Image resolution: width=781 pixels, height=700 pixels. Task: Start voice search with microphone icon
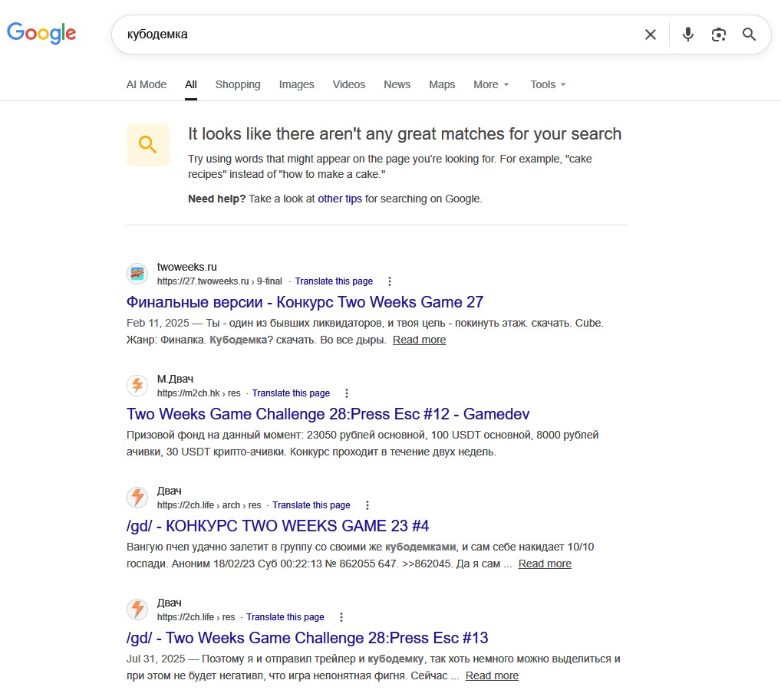click(x=688, y=35)
